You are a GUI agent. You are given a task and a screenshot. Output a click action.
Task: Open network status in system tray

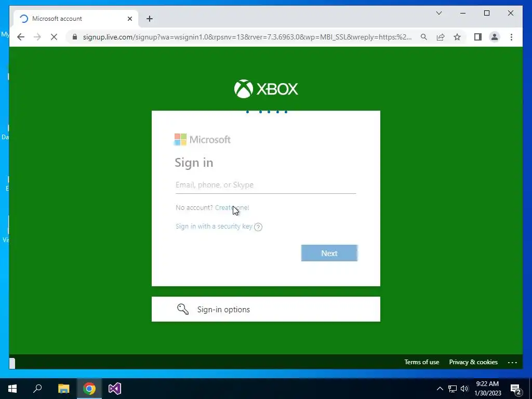453,389
